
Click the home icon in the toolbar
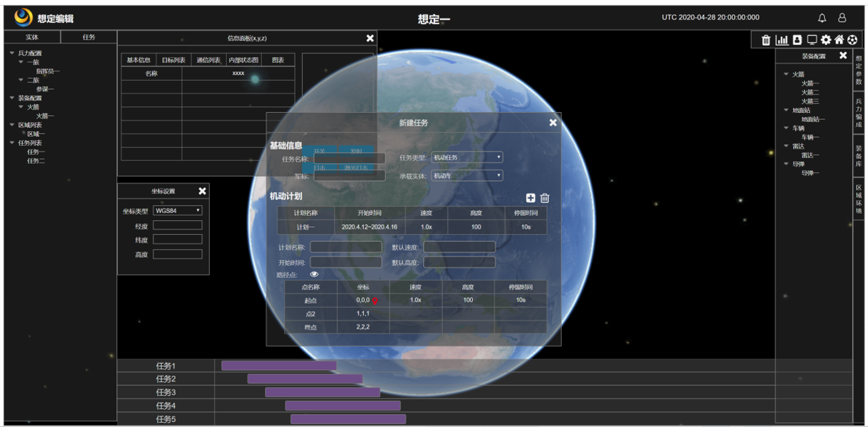(838, 40)
